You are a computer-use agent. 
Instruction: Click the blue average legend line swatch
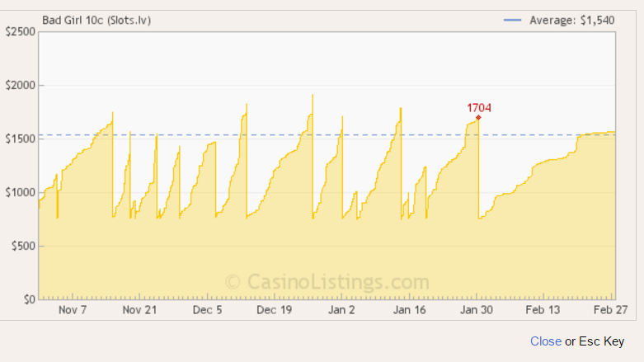point(513,20)
